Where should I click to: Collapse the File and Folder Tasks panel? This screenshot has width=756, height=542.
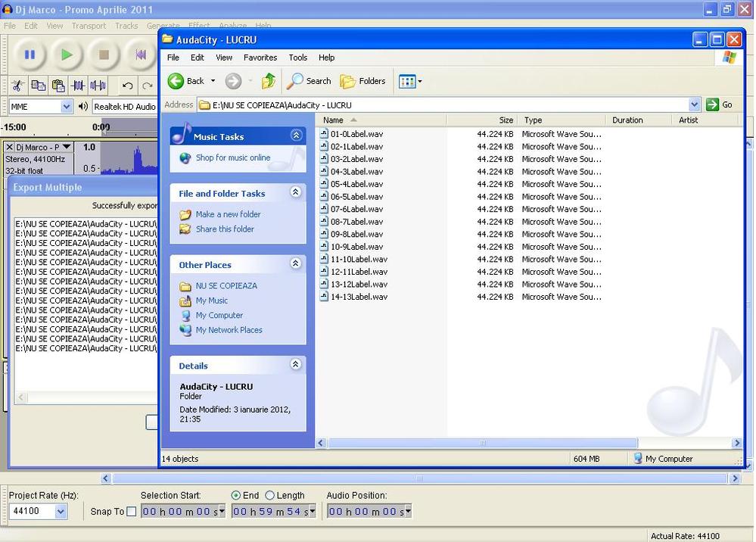296,192
